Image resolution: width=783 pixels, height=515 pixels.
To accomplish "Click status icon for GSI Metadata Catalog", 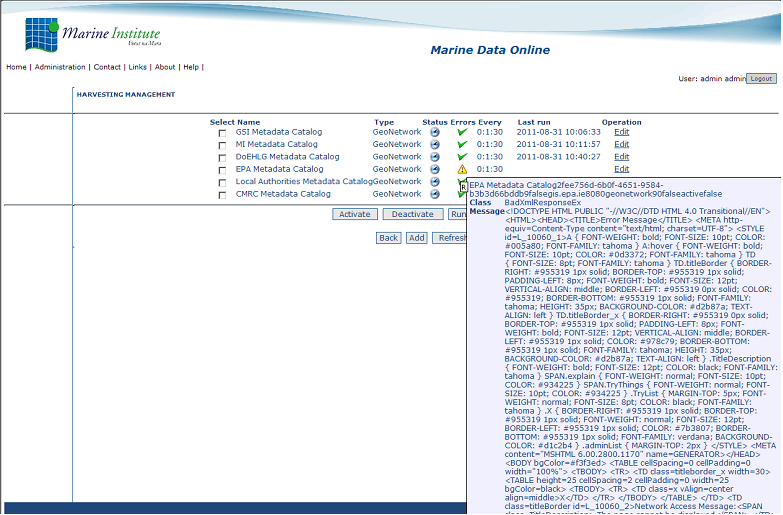I will point(435,132).
